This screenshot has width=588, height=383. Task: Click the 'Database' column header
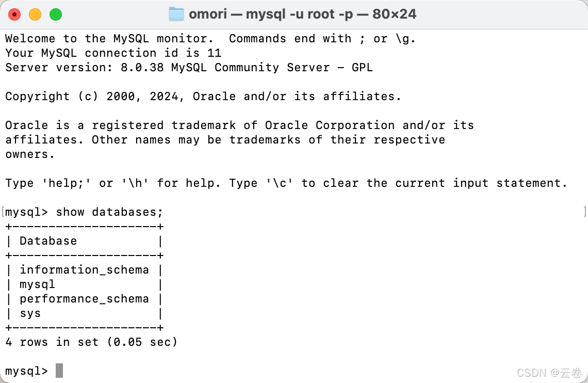pos(48,241)
